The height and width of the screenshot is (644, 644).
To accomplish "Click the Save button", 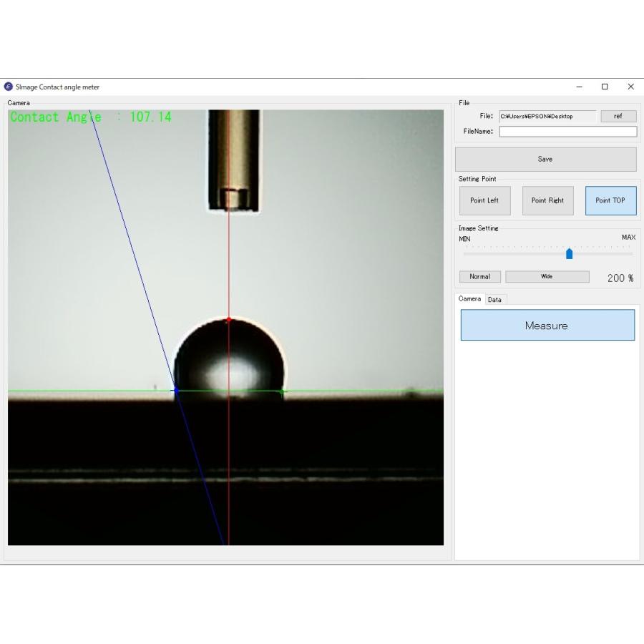I will [x=545, y=159].
